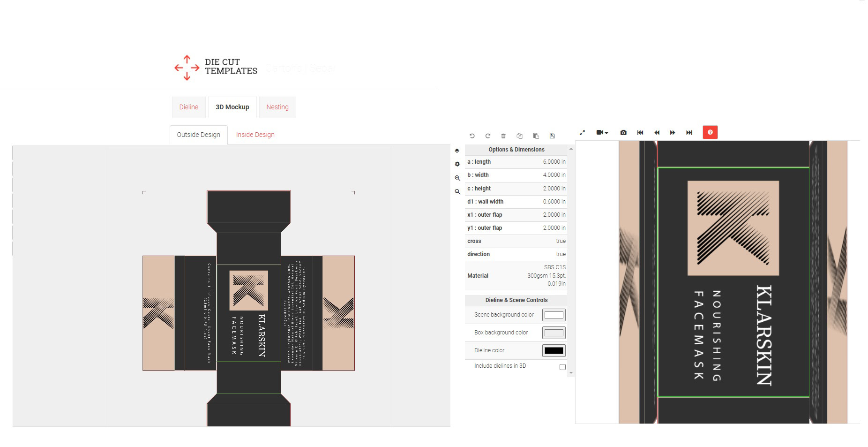Image resolution: width=868 pixels, height=447 pixels.
Task: Click the 'Material' label
Action: 478,276
